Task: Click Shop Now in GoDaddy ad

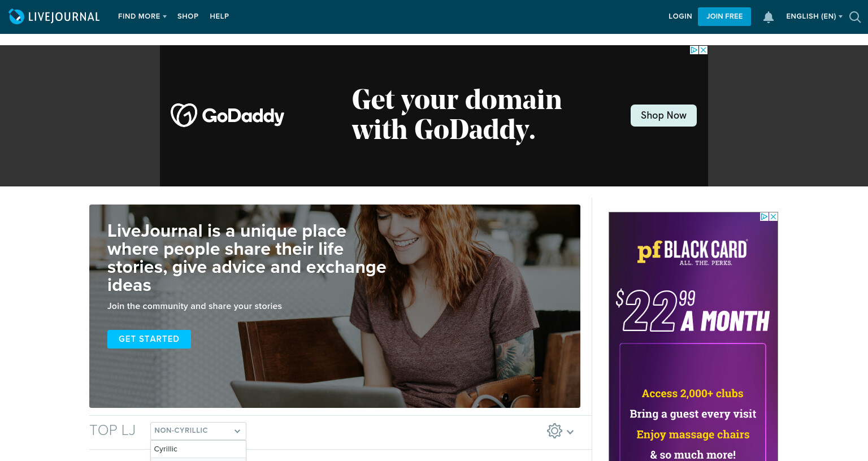Action: [x=663, y=115]
